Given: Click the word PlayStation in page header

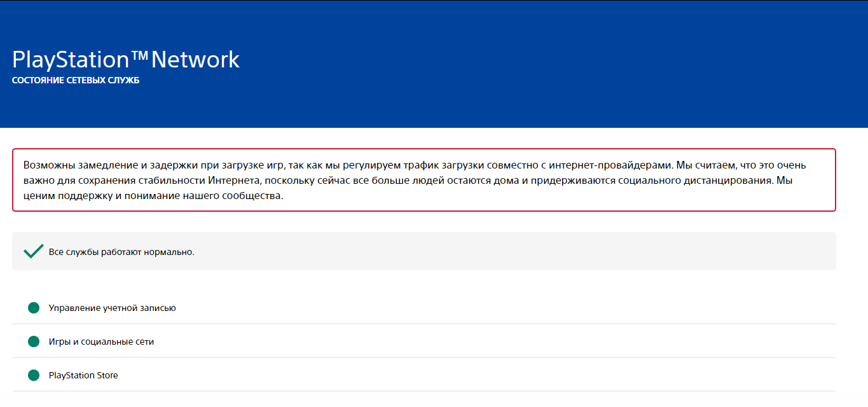Looking at the screenshot, I should pyautogui.click(x=71, y=60).
